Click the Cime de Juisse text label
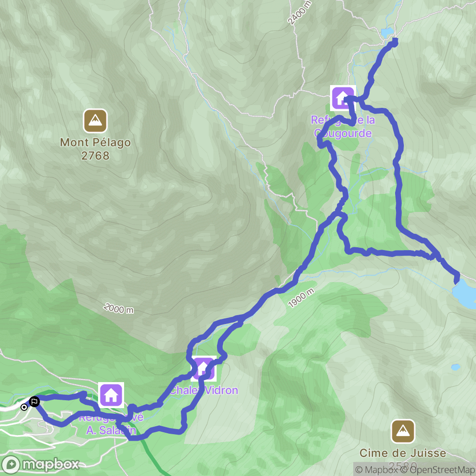 (403, 453)
